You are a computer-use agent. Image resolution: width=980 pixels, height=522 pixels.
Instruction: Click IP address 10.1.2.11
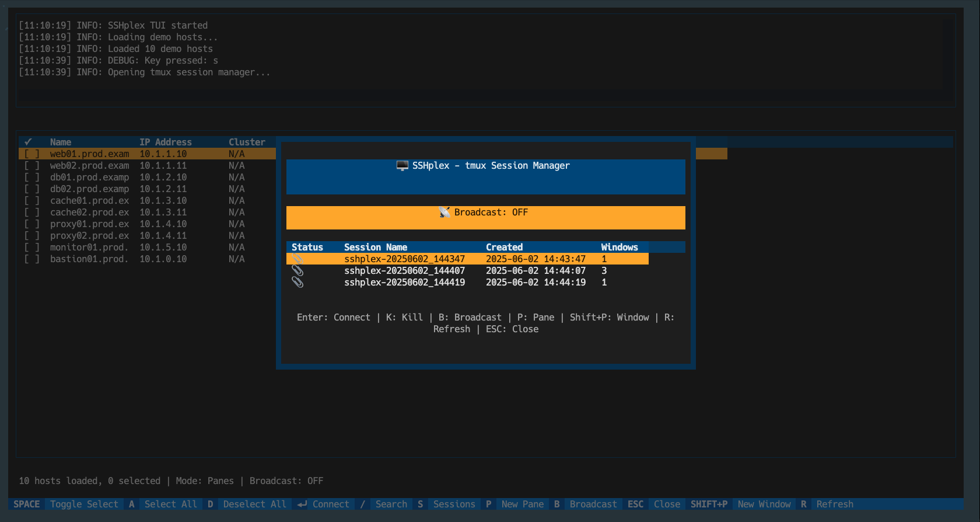coord(163,189)
